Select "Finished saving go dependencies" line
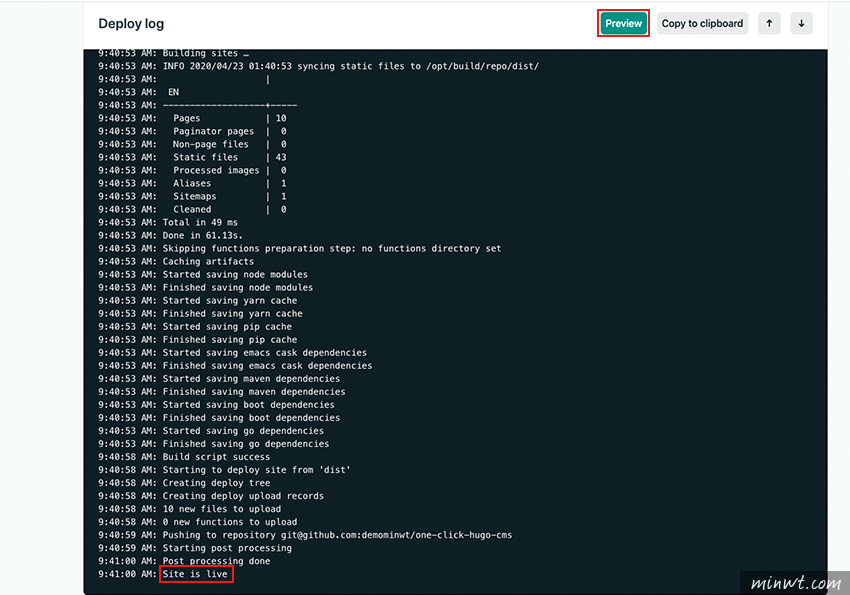 (x=214, y=444)
